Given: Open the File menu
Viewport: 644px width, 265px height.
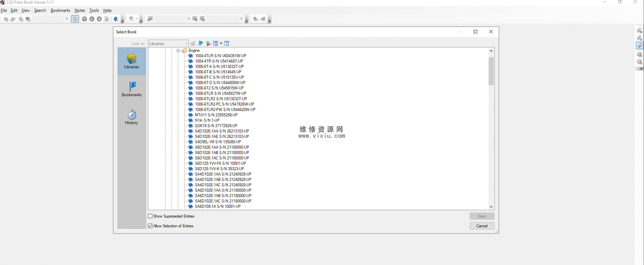Looking at the screenshot, I should (x=4, y=10).
